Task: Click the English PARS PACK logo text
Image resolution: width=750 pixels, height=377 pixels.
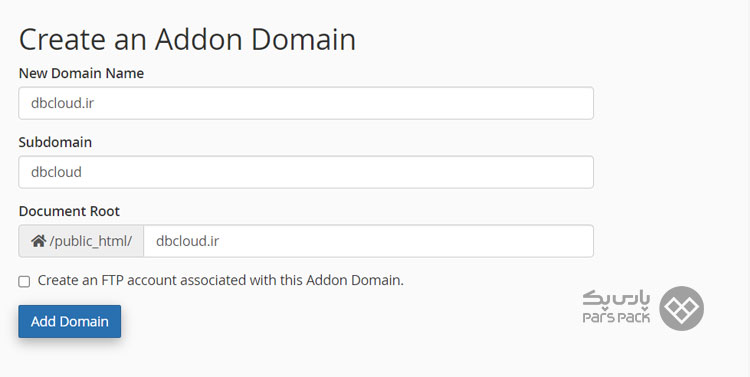Action: click(616, 318)
